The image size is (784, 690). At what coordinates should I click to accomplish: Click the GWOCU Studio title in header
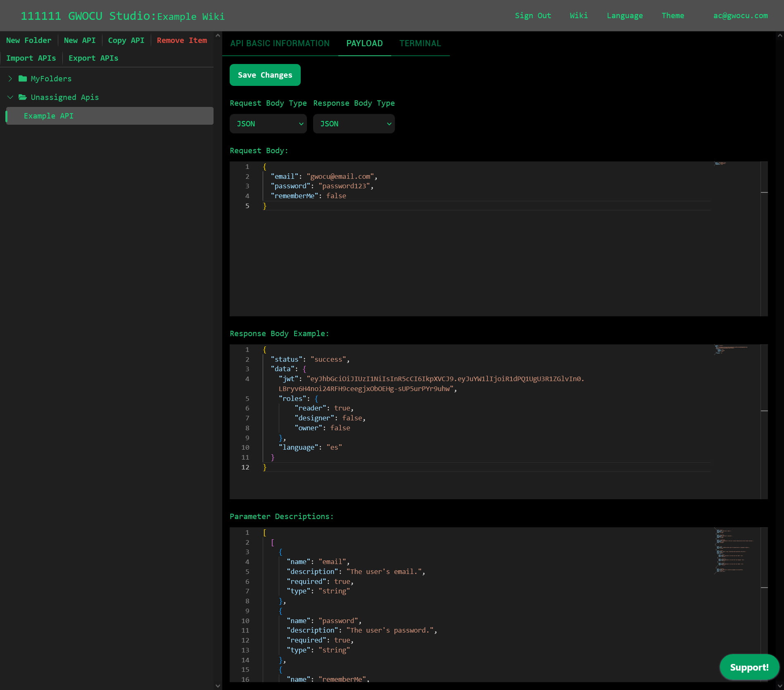pos(88,16)
